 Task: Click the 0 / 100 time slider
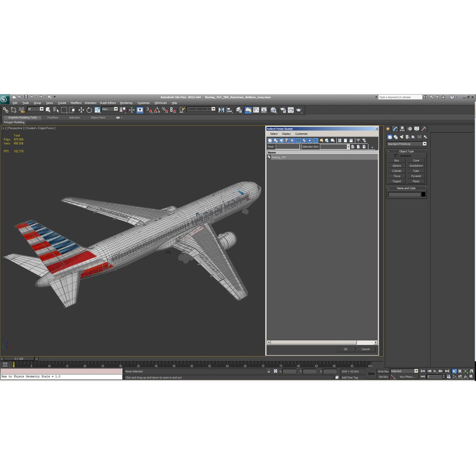click(19, 359)
